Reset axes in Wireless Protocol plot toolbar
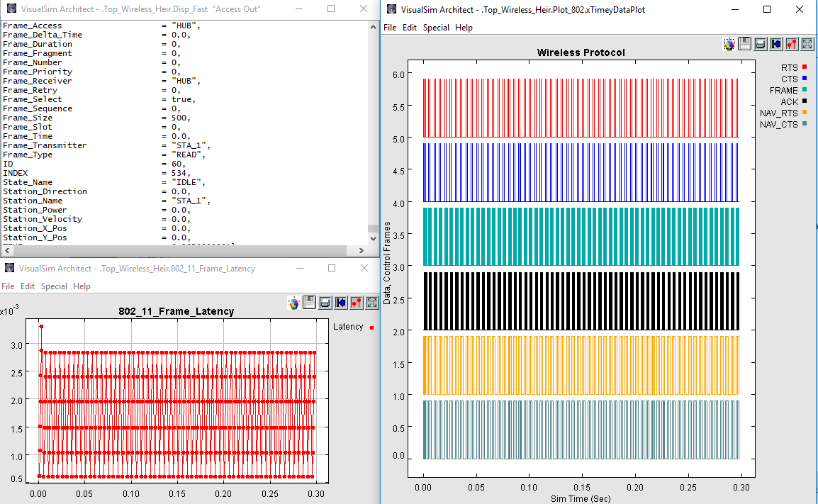The image size is (818, 504). click(775, 44)
